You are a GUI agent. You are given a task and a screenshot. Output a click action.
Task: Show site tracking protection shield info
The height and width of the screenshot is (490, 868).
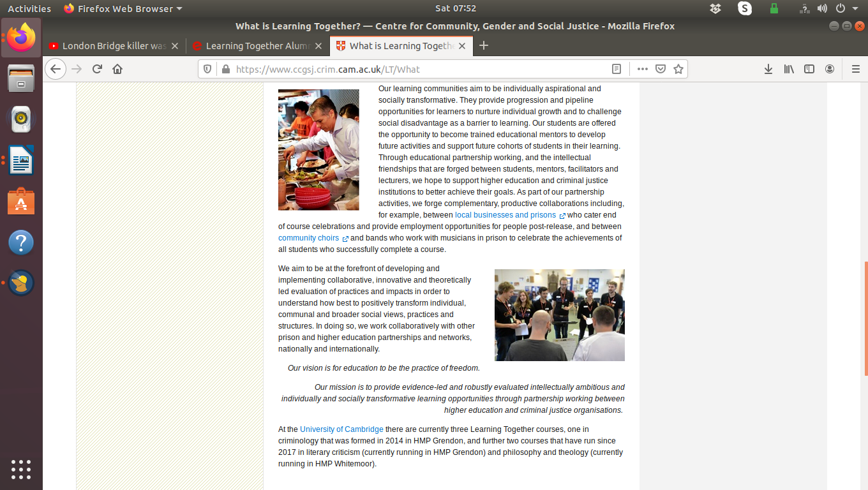(207, 69)
